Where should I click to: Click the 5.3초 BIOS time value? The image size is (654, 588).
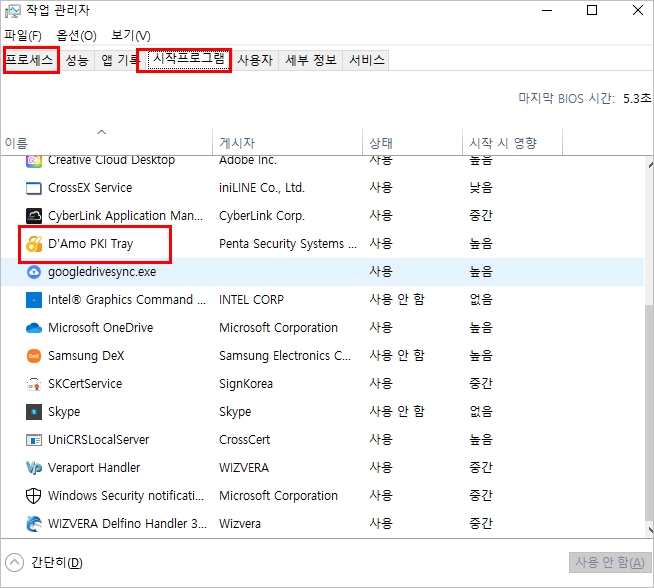[x=637, y=98]
